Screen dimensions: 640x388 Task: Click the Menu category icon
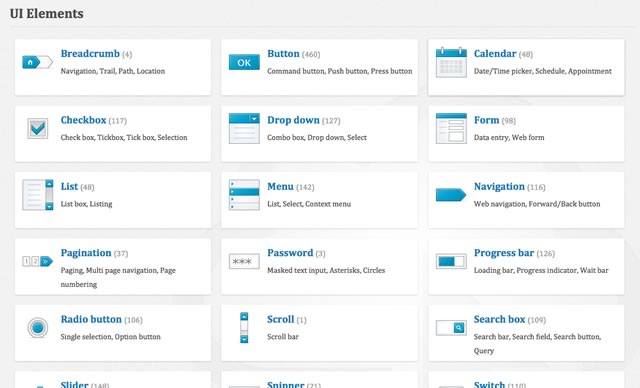click(x=244, y=195)
